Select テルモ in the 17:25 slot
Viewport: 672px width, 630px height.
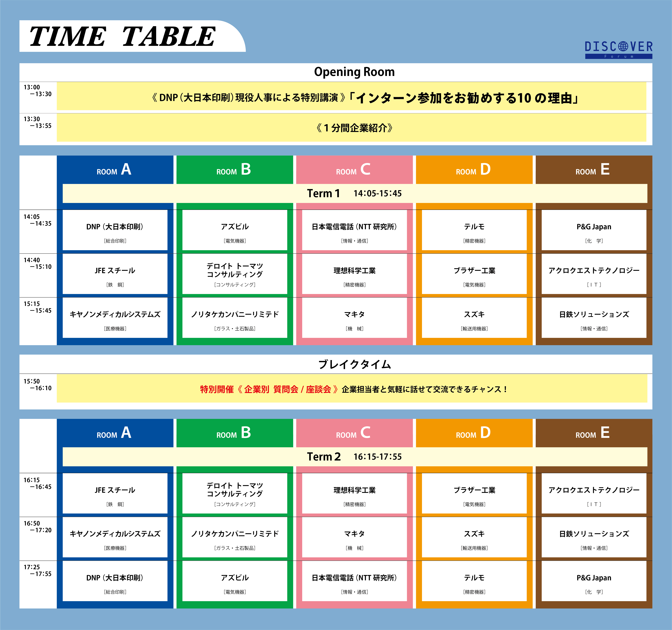point(474,581)
